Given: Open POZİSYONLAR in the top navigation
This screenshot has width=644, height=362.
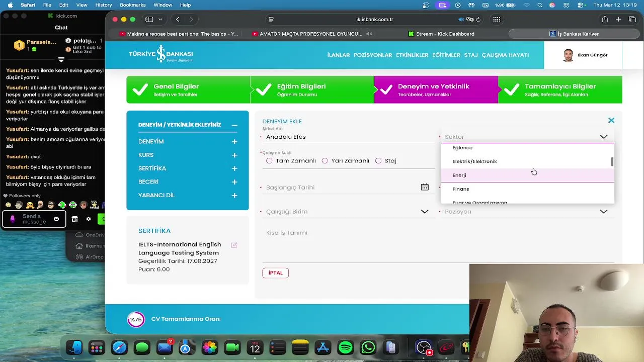Looking at the screenshot, I should [x=373, y=55].
